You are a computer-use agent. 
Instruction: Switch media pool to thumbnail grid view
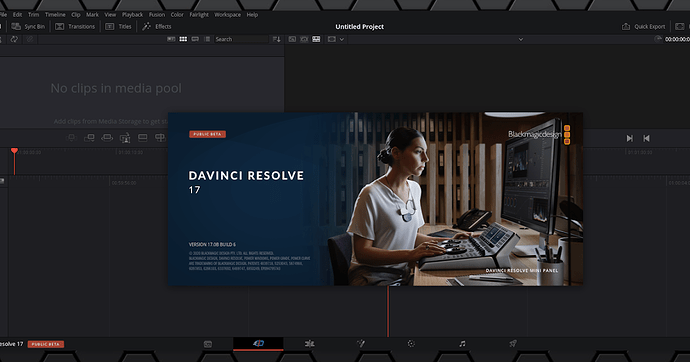[183, 39]
